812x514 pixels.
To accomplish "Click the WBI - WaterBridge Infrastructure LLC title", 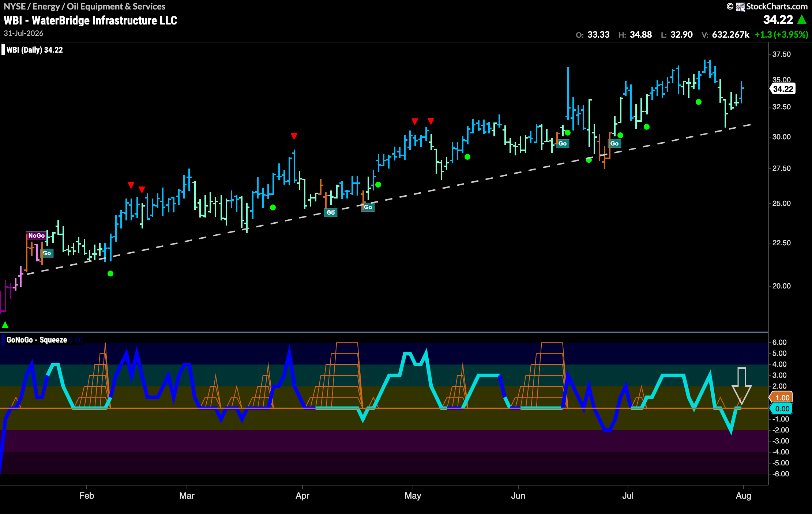I will [90, 20].
